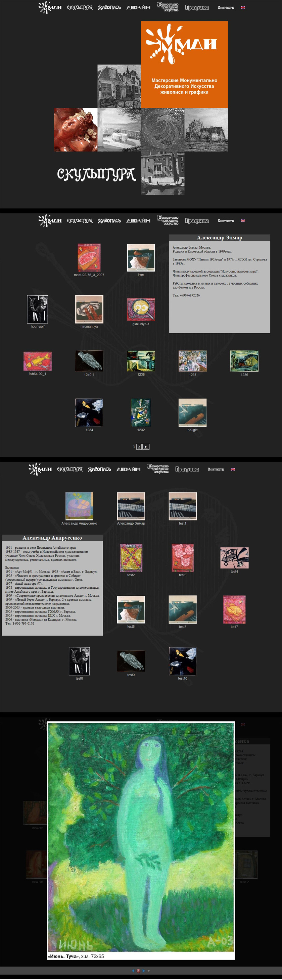Screen dimensions: 282x980
Task: Go to gallery page 2
Action: tap(139, 447)
